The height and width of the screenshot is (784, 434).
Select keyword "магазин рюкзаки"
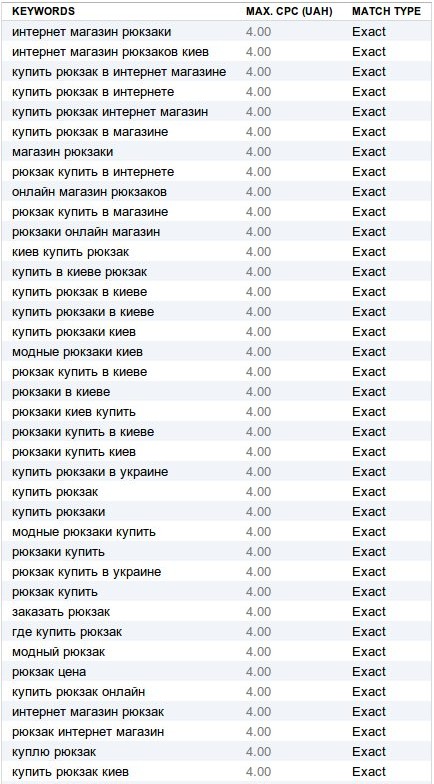click(x=62, y=152)
